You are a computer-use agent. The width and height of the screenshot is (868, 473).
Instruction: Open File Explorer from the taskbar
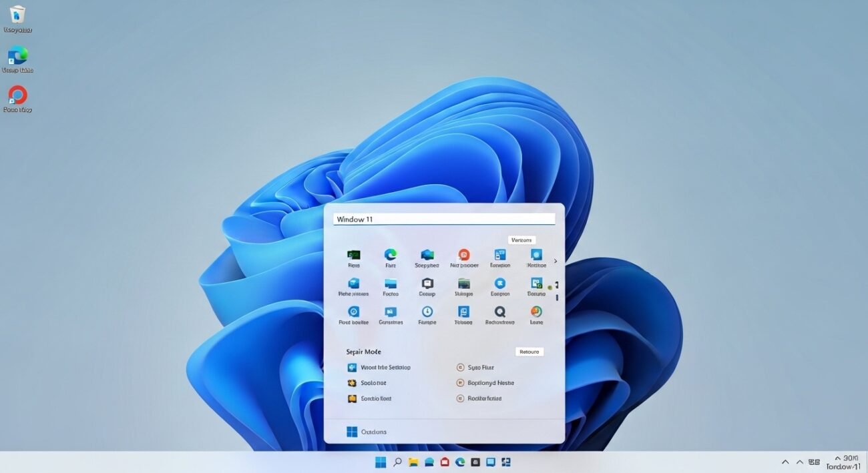click(413, 462)
